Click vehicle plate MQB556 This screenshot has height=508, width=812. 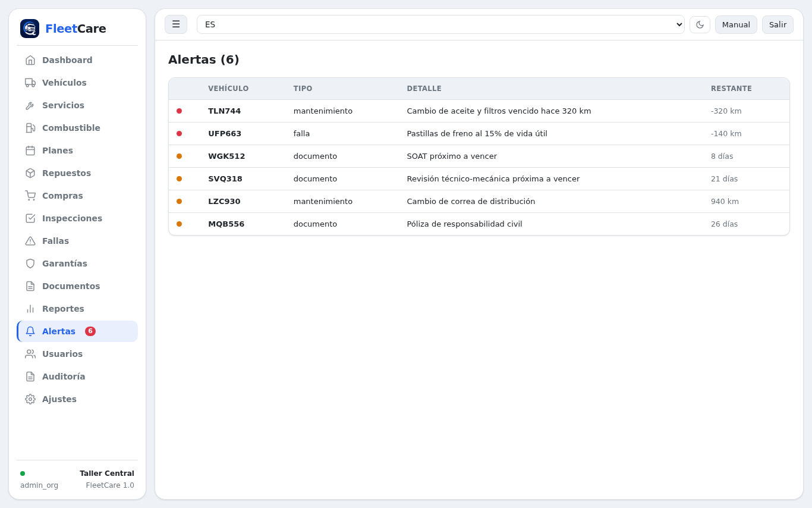coord(226,224)
